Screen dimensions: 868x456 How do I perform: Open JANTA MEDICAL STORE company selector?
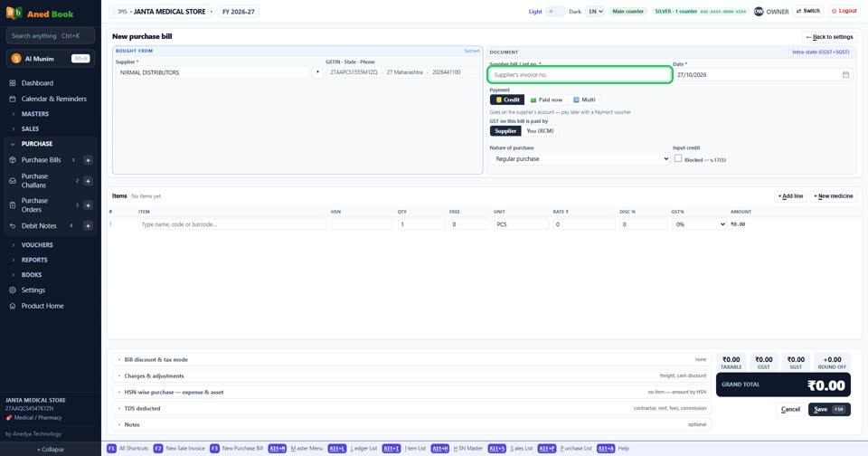(x=162, y=11)
